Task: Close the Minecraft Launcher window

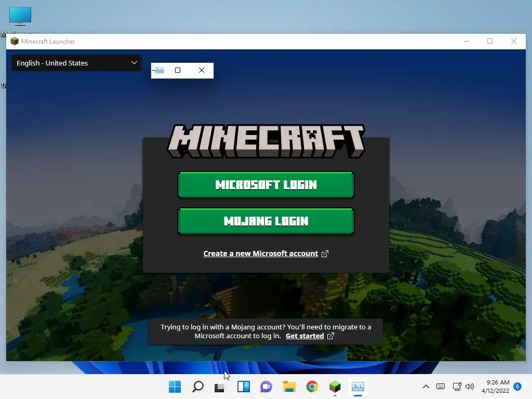Action: (x=514, y=42)
